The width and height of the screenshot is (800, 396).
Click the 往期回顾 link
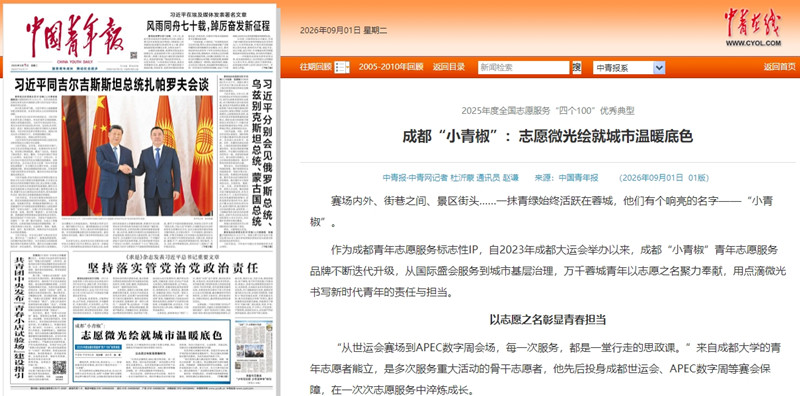316,67
